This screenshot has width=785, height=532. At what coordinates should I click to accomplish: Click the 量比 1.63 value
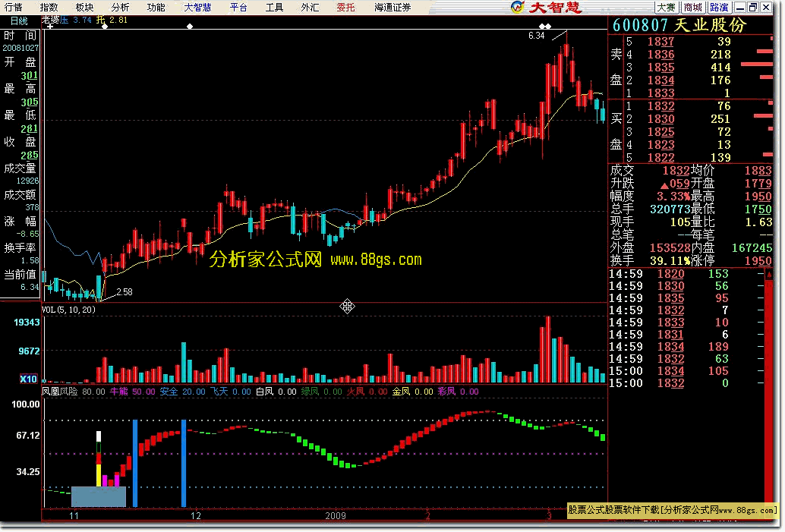(758, 222)
